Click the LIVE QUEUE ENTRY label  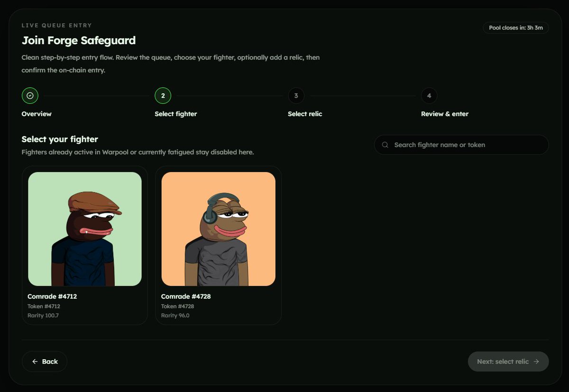click(x=57, y=26)
